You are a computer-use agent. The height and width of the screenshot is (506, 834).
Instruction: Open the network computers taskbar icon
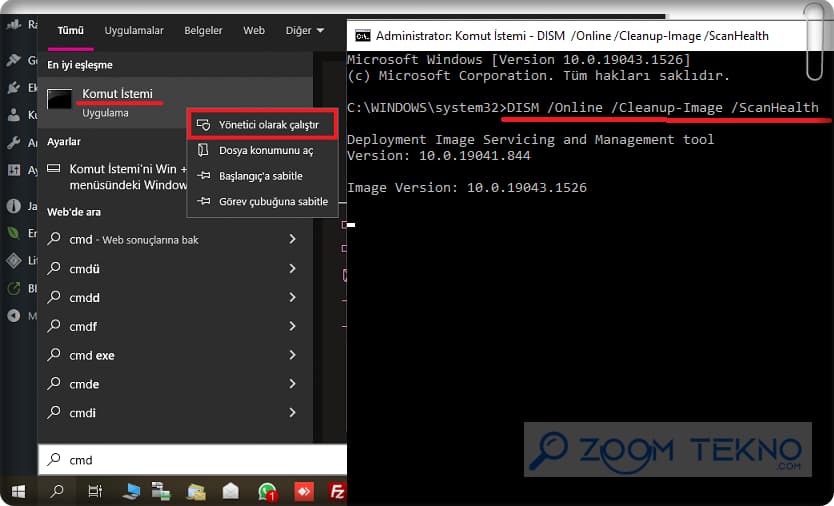161,491
